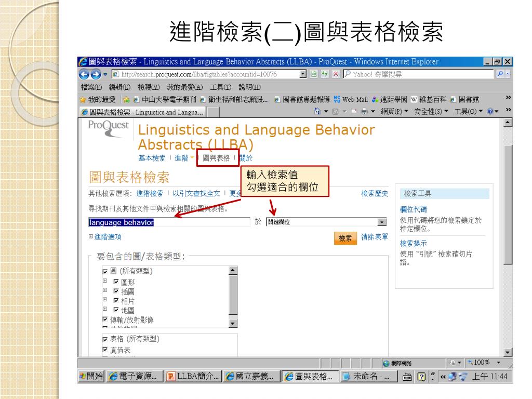Click the Read Mail envelope icon

click(354, 111)
